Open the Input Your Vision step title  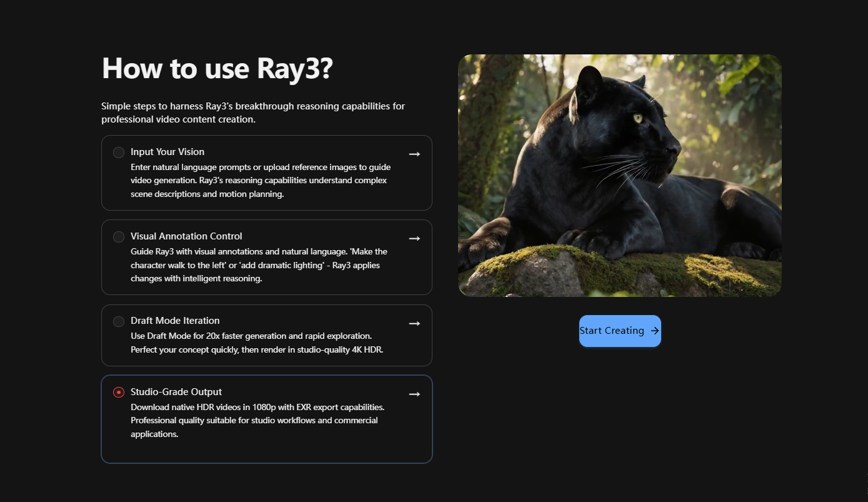tap(167, 152)
